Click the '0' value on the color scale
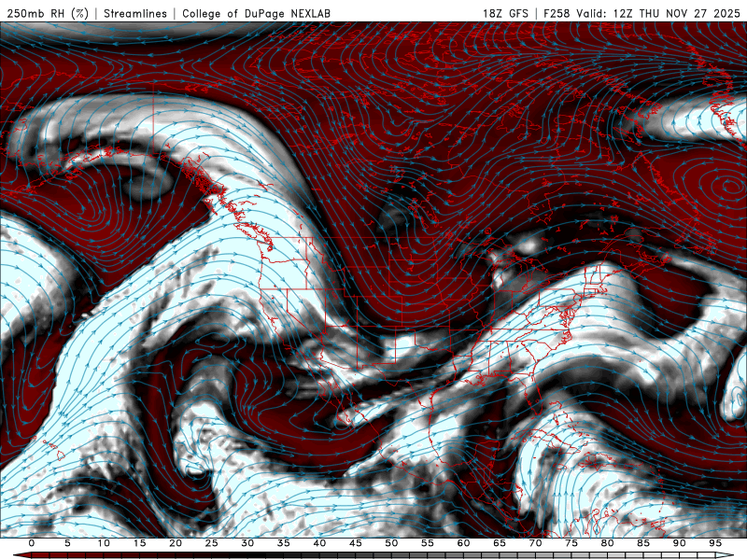 click(x=32, y=543)
